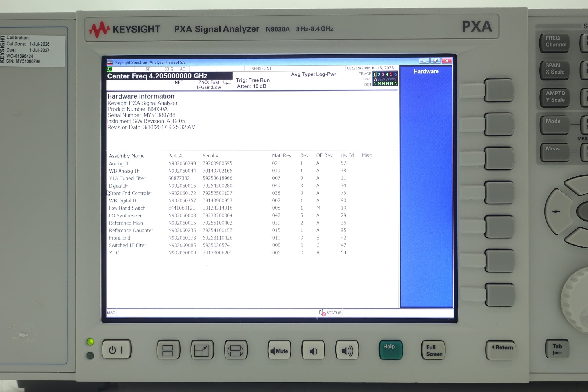Screen dimensions: 588x392
Task: Click the SENSE:INT status label
Action: (261, 69)
